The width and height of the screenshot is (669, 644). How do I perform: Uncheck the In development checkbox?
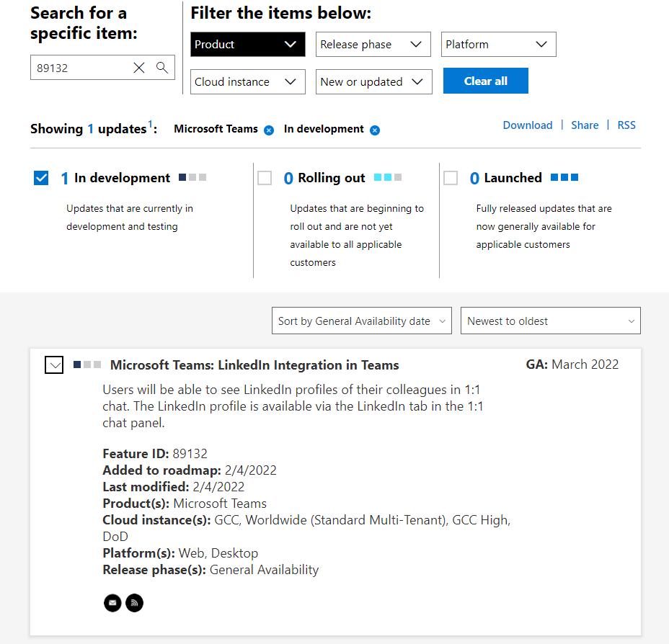click(41, 178)
